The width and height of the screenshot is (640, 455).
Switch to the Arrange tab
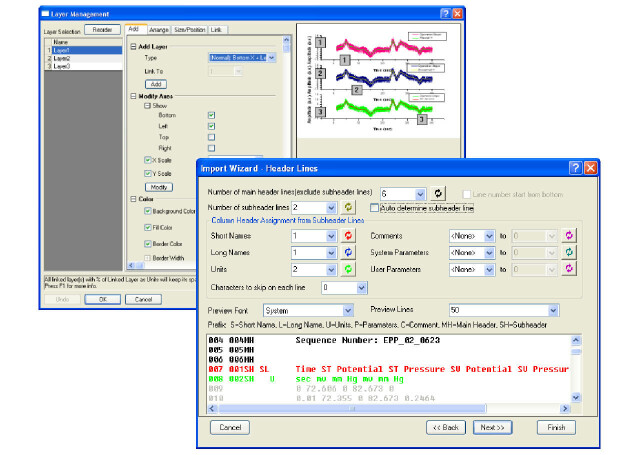coord(160,30)
